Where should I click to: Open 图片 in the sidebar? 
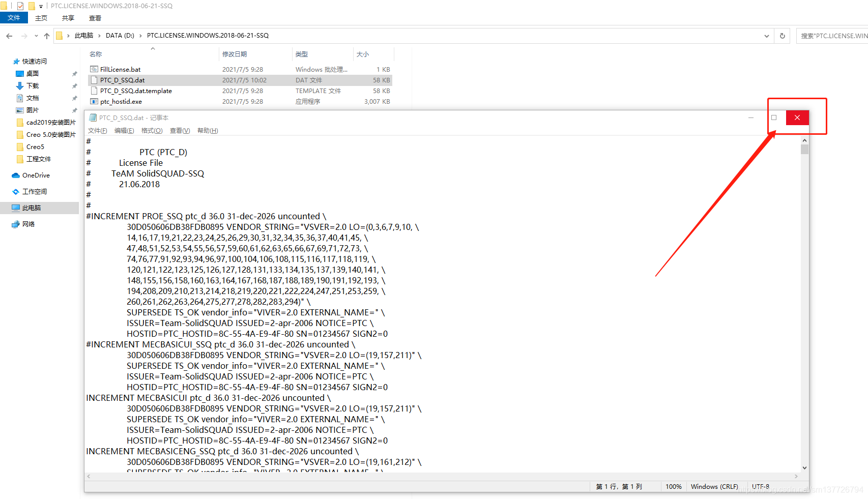coord(33,110)
